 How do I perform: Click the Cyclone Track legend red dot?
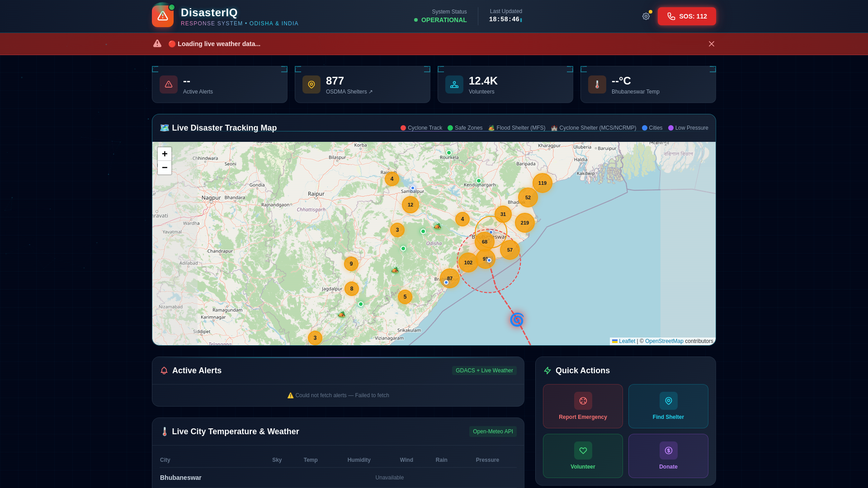coord(403,128)
